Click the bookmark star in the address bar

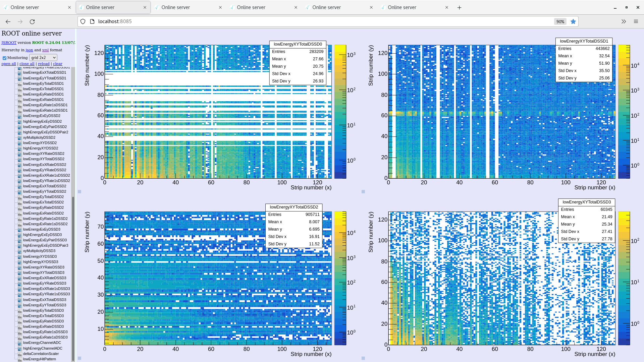(573, 21)
